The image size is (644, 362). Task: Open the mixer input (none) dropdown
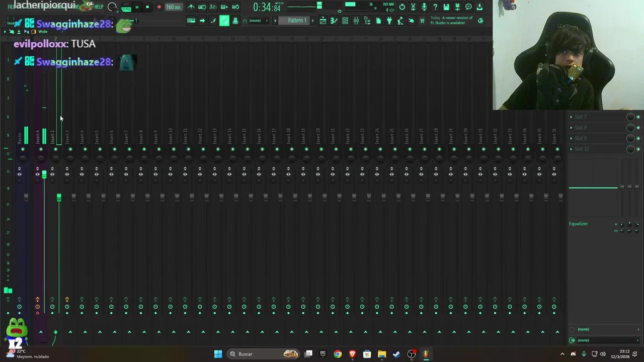605,329
